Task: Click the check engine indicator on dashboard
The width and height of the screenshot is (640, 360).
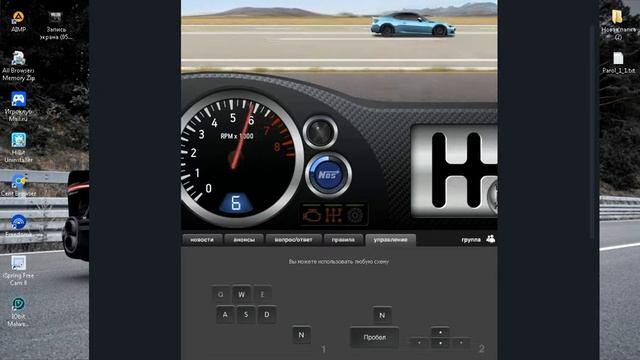Action: coord(311,215)
